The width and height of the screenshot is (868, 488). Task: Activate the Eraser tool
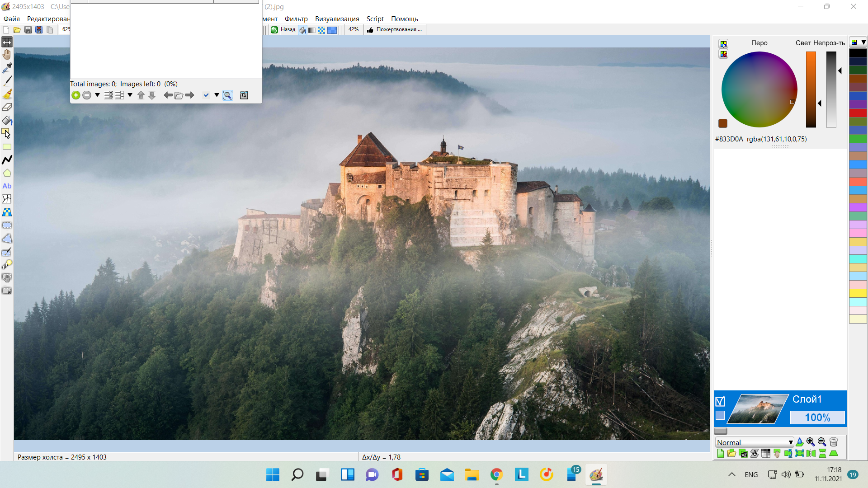[7, 107]
